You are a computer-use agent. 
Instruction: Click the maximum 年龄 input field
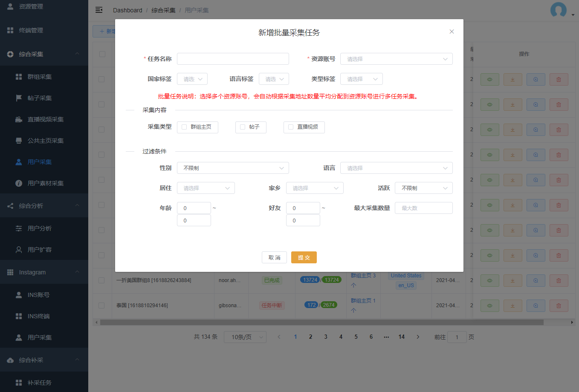pyautogui.click(x=194, y=220)
